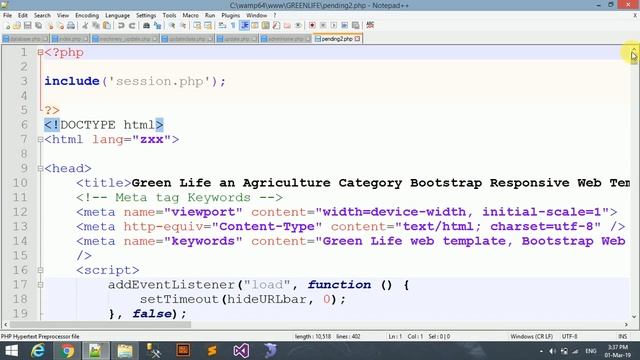The height and width of the screenshot is (360, 640).
Task: Open the Encoding menu
Action: click(x=87, y=15)
